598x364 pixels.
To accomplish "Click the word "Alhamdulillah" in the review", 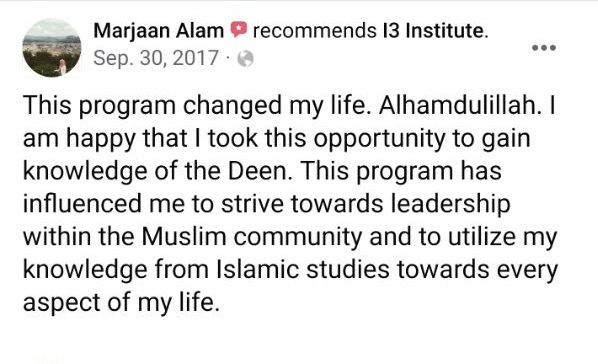I will coord(457,105).
